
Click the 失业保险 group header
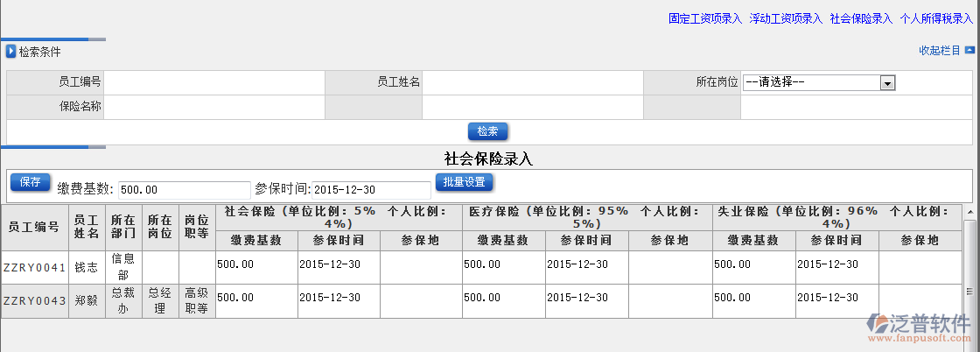click(x=836, y=217)
